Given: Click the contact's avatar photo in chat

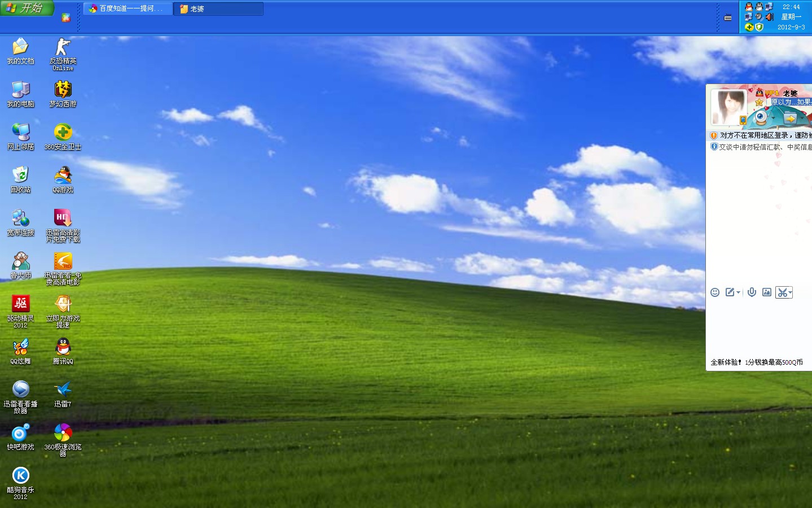Looking at the screenshot, I should point(728,106).
